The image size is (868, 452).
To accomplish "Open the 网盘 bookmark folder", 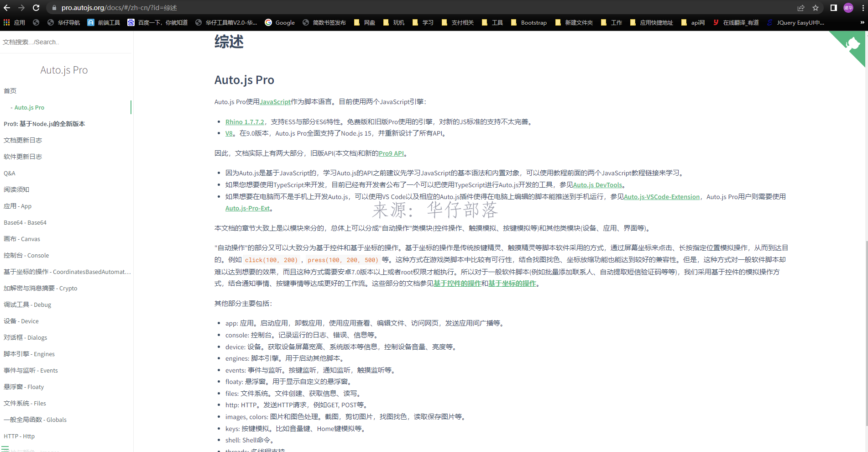I will coord(365,22).
